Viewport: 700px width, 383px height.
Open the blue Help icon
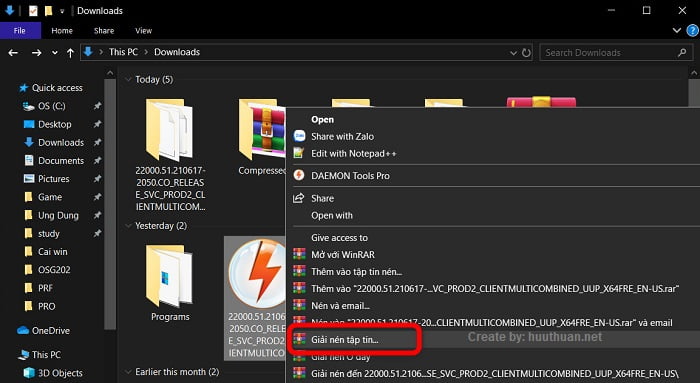click(692, 30)
